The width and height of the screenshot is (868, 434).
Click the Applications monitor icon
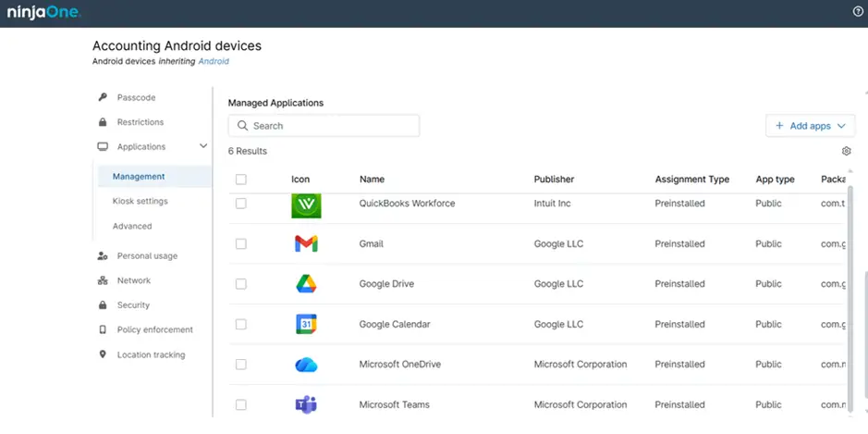(x=103, y=146)
